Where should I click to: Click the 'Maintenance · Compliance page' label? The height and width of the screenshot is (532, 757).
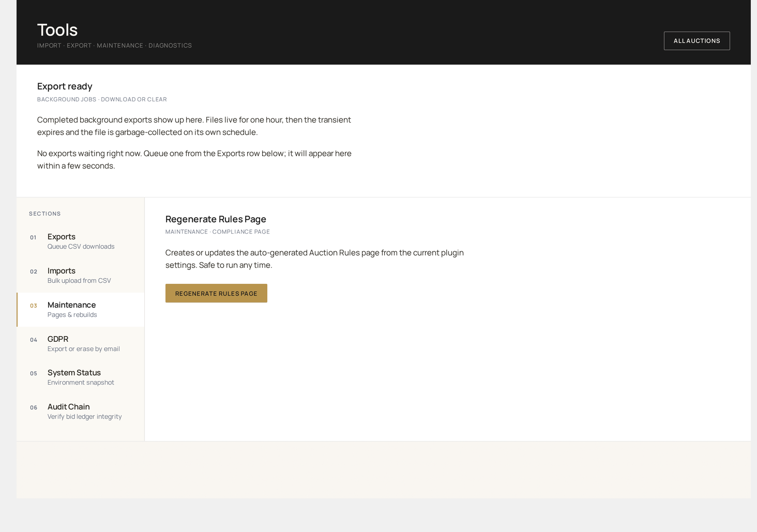coord(218,232)
